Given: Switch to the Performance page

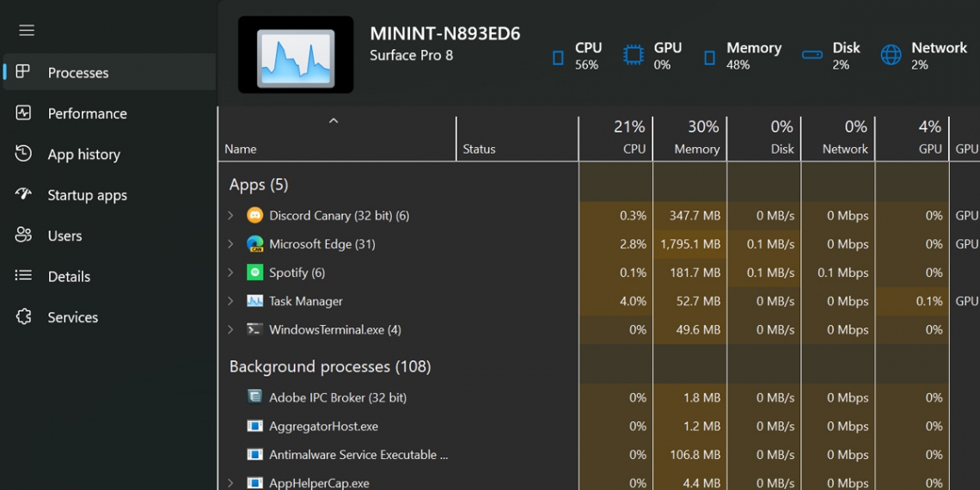Looking at the screenshot, I should [110, 113].
